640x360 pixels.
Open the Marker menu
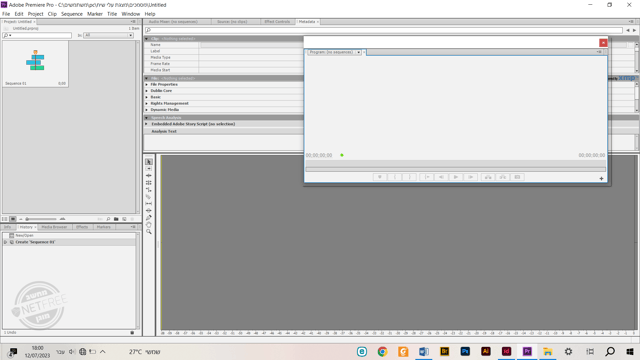(x=95, y=14)
